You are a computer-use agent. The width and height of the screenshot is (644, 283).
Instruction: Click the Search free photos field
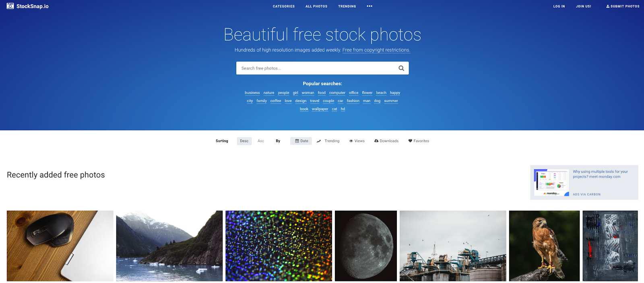316,68
